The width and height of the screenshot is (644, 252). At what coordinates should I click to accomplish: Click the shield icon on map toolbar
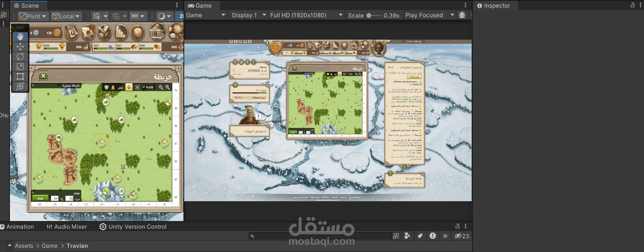tap(107, 87)
